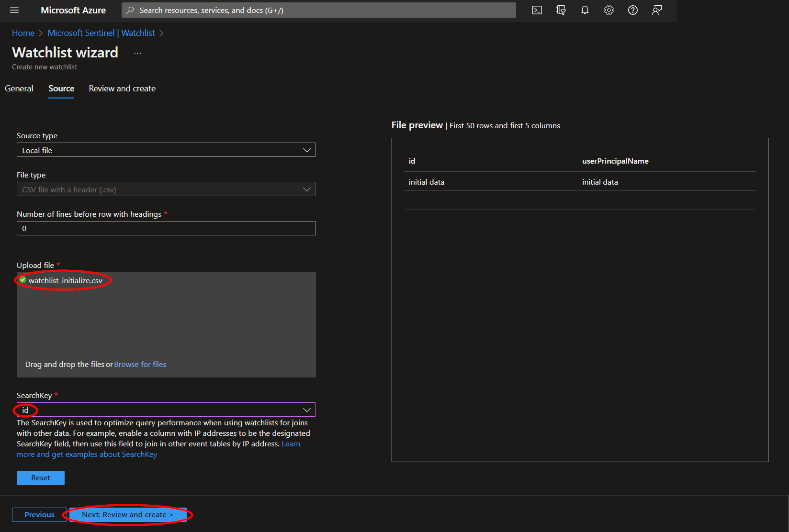Switch to the General tab
The width and height of the screenshot is (789, 532).
(x=19, y=89)
